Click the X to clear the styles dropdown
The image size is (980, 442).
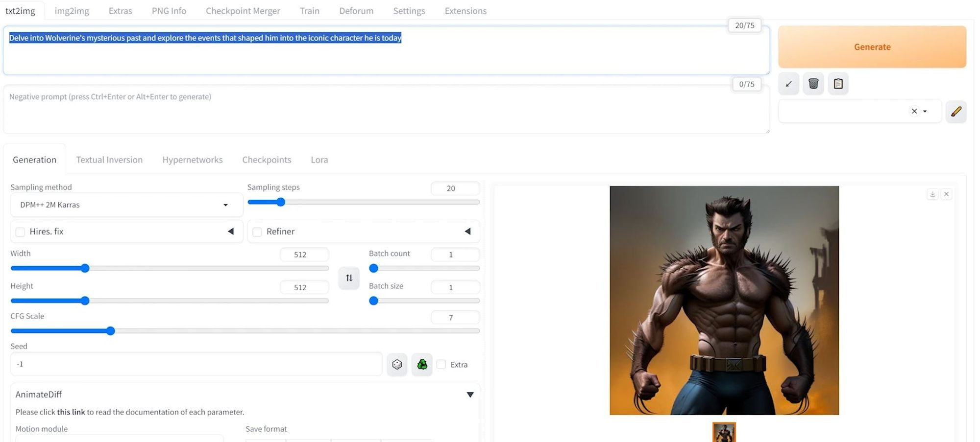point(914,111)
